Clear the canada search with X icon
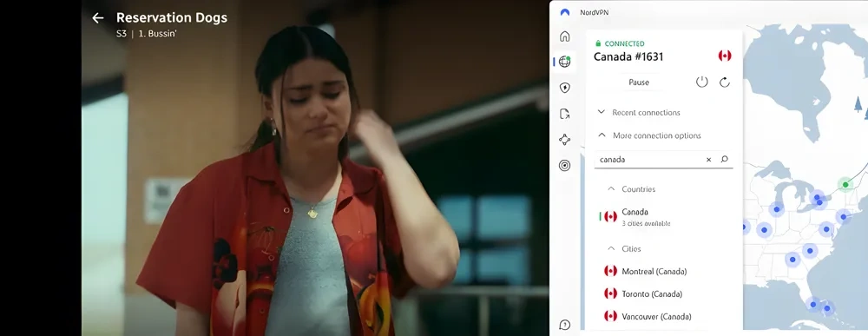The width and height of the screenshot is (868, 336). pos(708,160)
